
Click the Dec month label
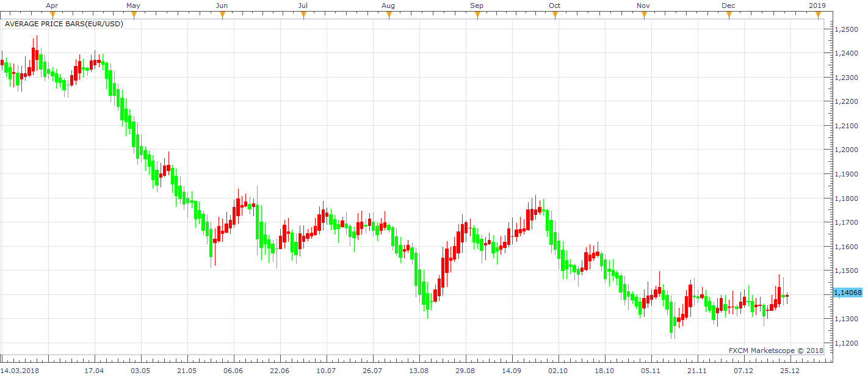[728, 5]
